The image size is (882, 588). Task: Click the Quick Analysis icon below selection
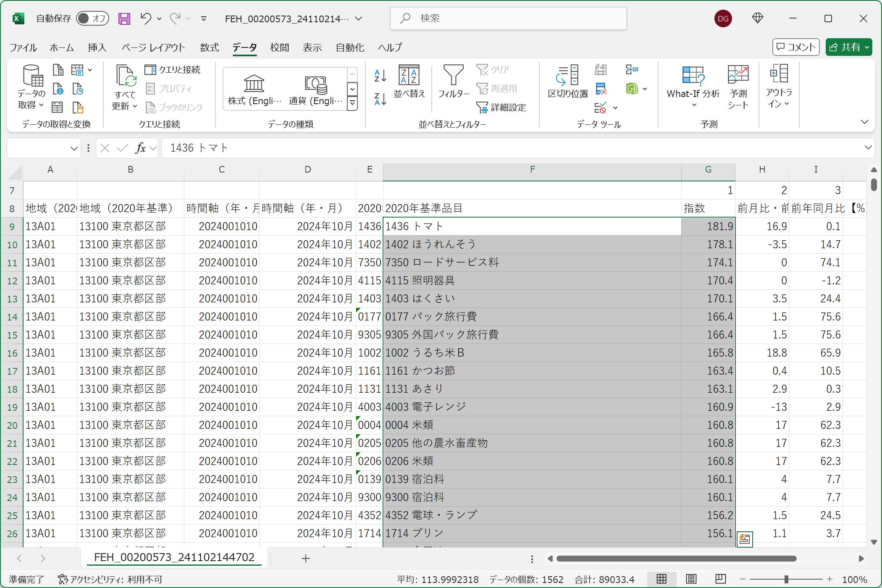(745, 539)
